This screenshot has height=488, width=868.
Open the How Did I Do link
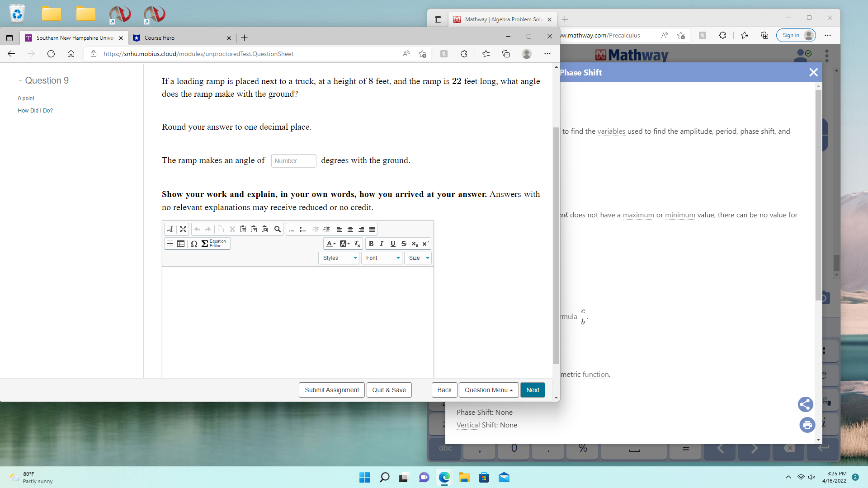35,111
